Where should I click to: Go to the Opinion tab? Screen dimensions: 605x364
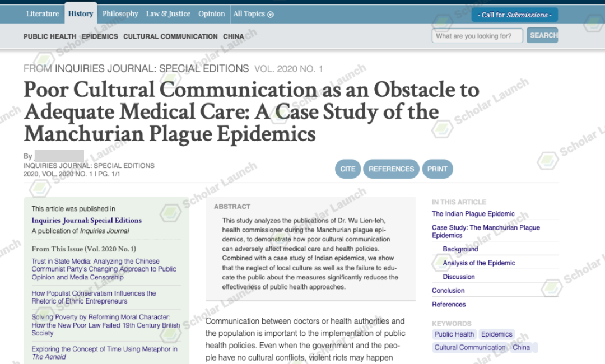pyautogui.click(x=211, y=14)
